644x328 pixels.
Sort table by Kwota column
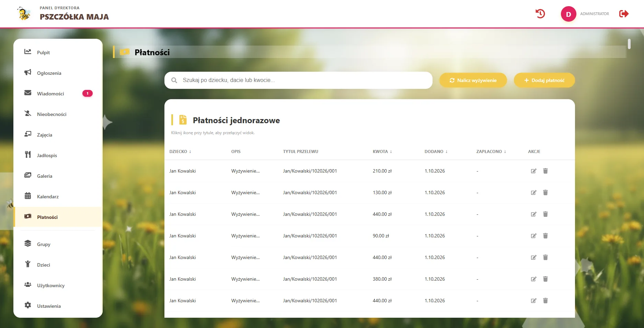(x=382, y=151)
